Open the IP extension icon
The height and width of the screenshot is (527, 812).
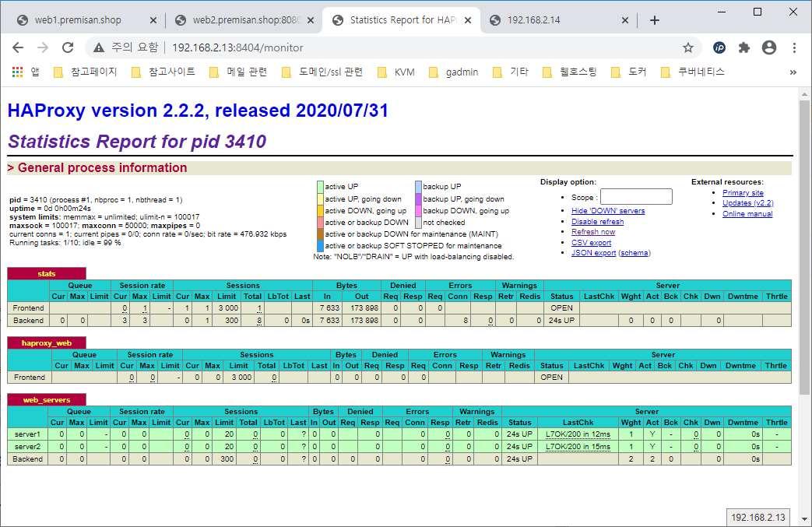719,47
